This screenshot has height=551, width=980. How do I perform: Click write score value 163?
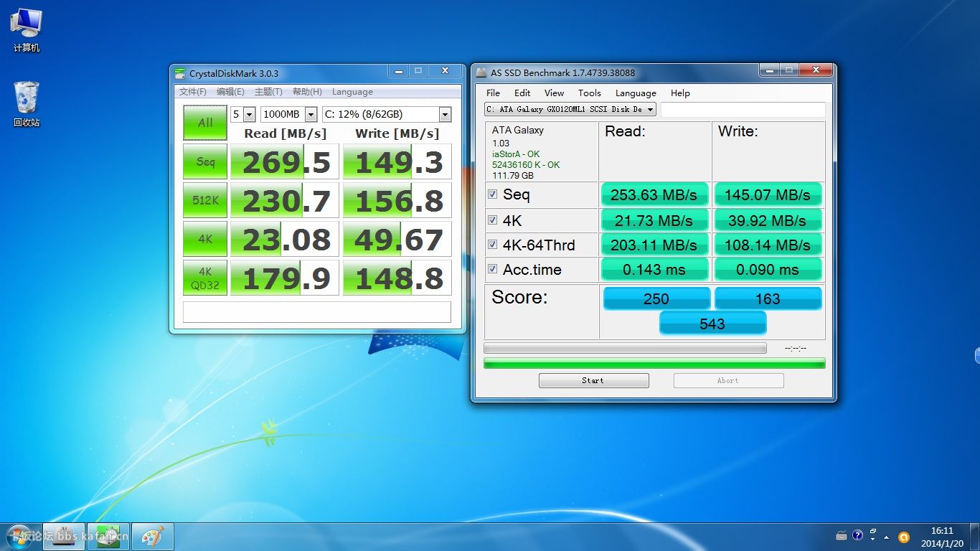pos(768,298)
